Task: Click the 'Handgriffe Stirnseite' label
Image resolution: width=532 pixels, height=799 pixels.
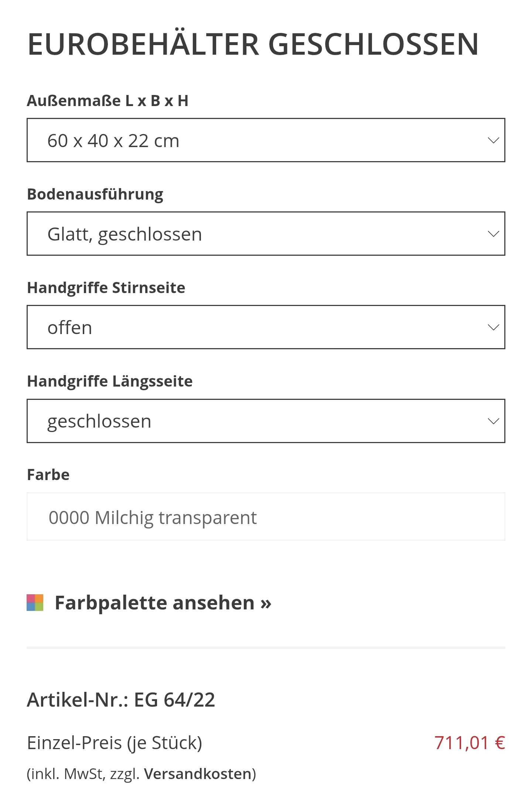Action: (x=106, y=288)
